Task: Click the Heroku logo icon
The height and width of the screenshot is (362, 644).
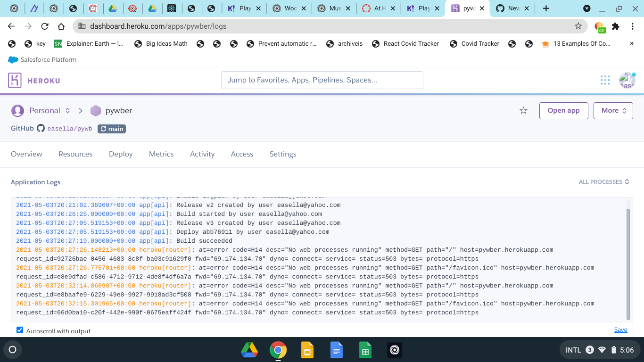Action: (x=15, y=80)
